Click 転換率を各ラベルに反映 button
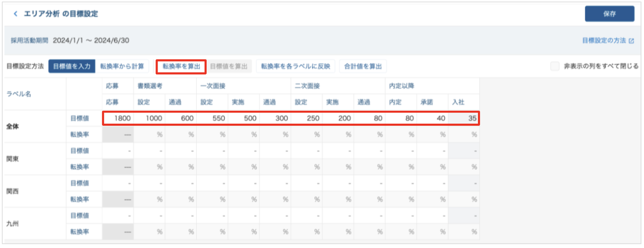This screenshot has height=248, width=644. pos(295,66)
